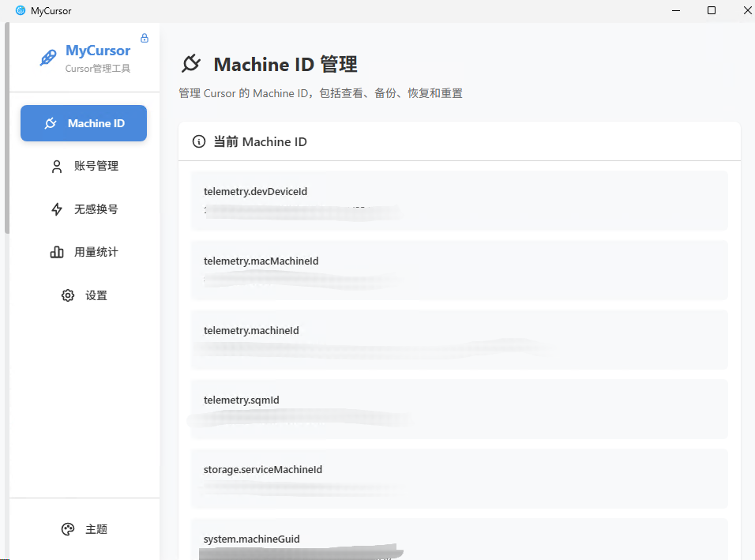The width and height of the screenshot is (755, 560).
Task: Click the info icon next to 当前 Machine ID
Action: [198, 141]
